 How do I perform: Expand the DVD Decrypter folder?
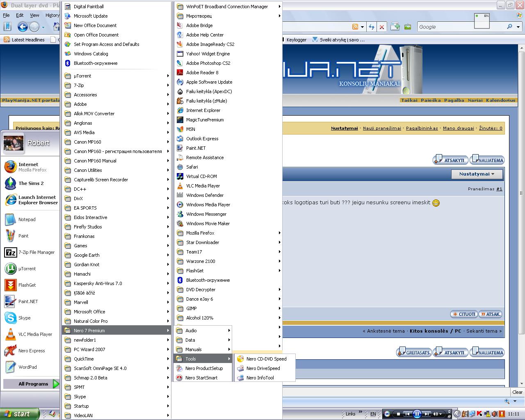228,290
